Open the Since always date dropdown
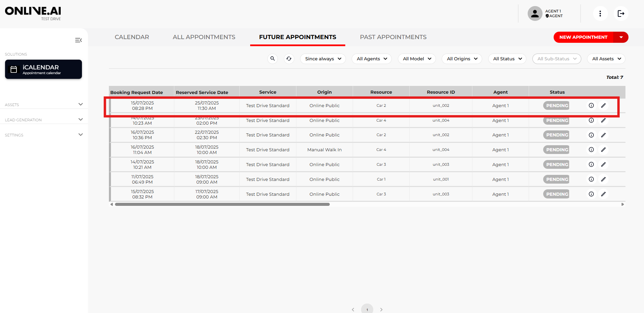Viewport: 644px width, 313px height. [323, 59]
